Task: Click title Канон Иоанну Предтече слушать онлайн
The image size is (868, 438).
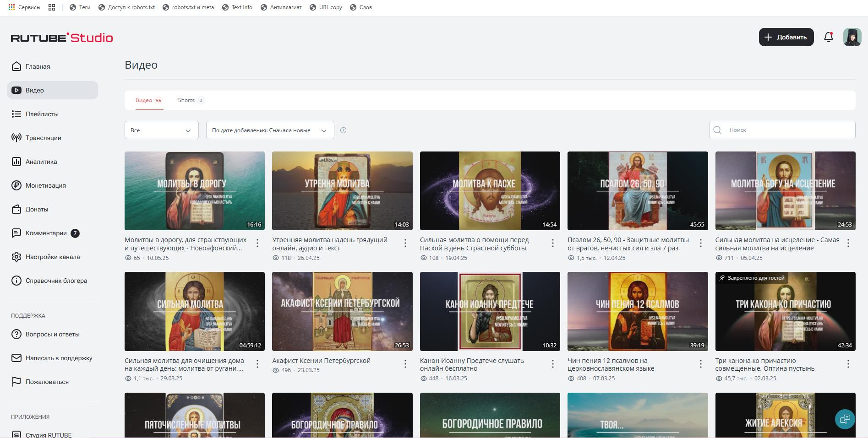Action: pyautogui.click(x=472, y=364)
